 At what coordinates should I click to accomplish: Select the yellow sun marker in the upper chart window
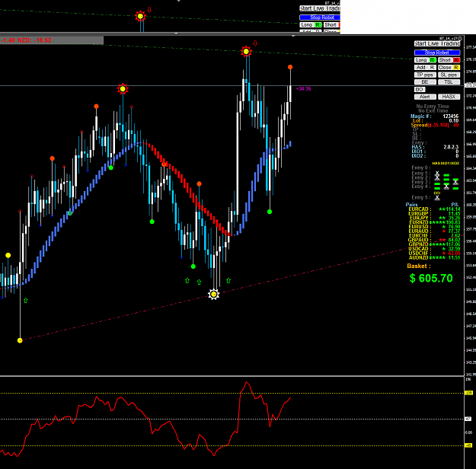pyautogui.click(x=140, y=16)
